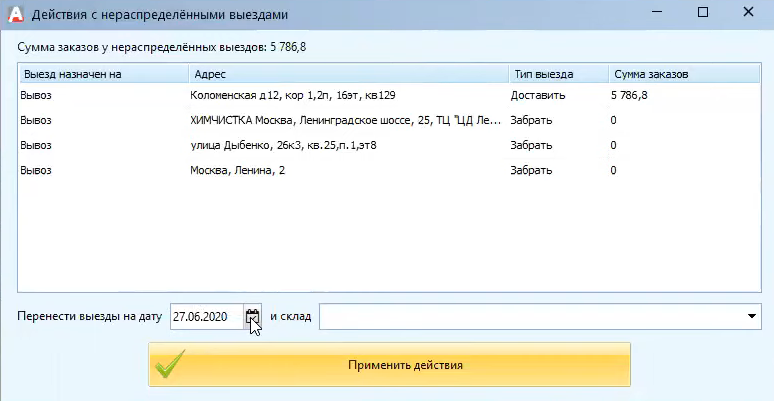Click Вывоз in the Ленина row
The width and height of the screenshot is (774, 401).
coord(36,170)
